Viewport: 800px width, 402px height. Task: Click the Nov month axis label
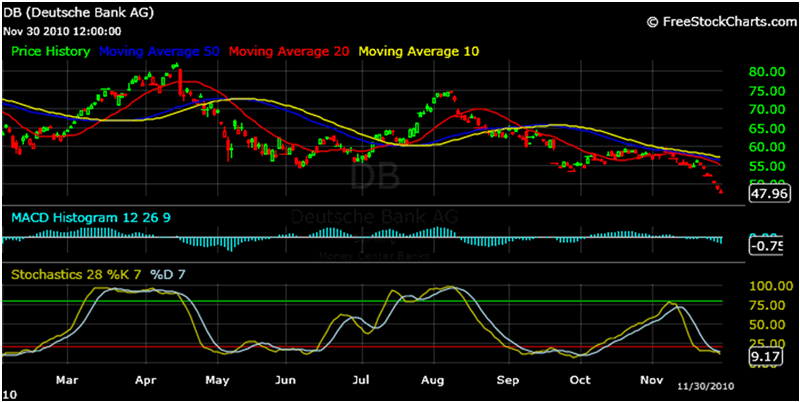pos(652,380)
